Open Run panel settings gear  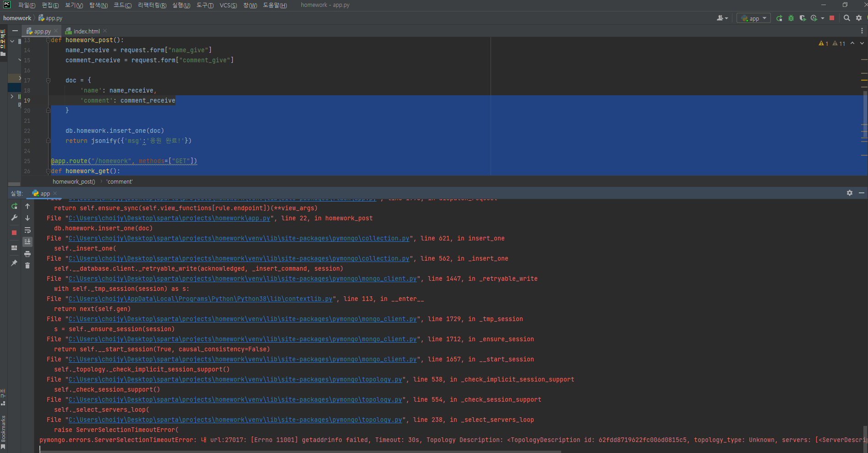pos(850,193)
